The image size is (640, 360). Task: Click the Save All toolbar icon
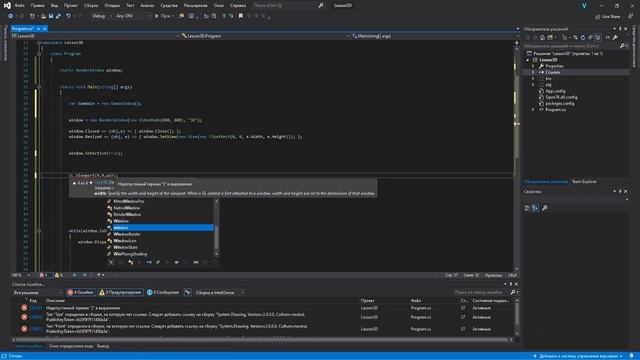[x=58, y=16]
